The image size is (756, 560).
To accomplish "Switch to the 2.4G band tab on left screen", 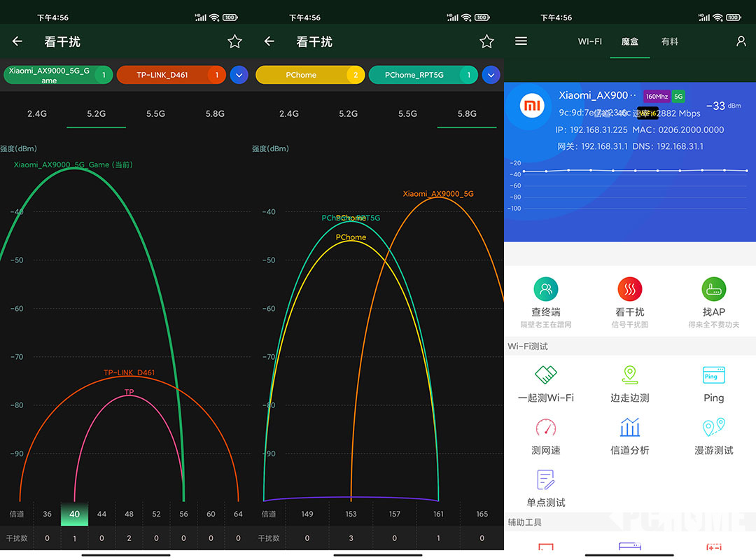I will (36, 113).
